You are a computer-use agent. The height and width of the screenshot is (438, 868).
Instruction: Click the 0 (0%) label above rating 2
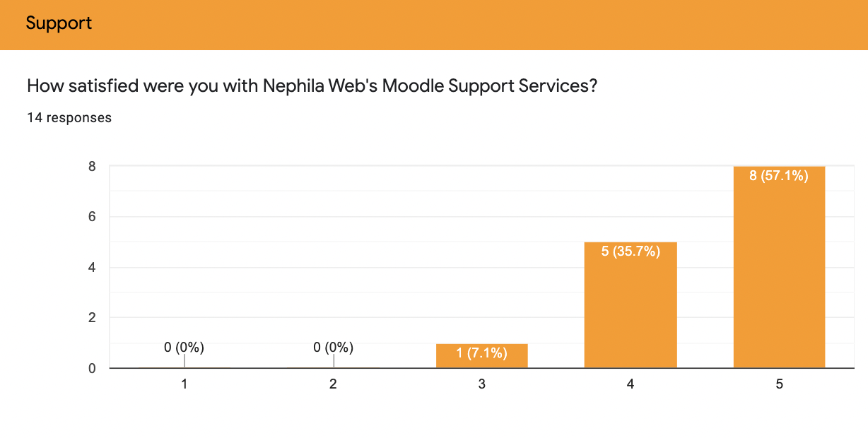pyautogui.click(x=334, y=348)
